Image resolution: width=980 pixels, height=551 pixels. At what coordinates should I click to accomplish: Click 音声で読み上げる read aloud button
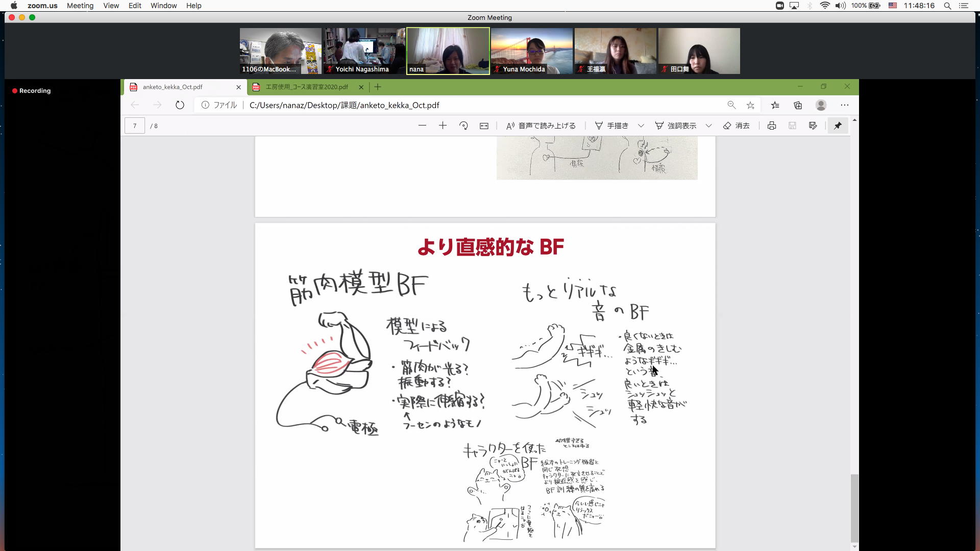541,126
